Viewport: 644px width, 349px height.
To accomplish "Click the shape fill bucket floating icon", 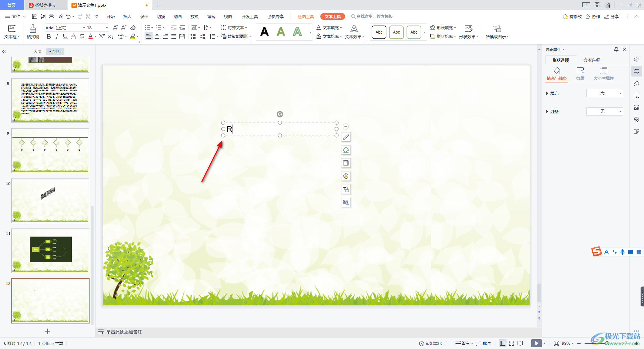I will click(346, 150).
